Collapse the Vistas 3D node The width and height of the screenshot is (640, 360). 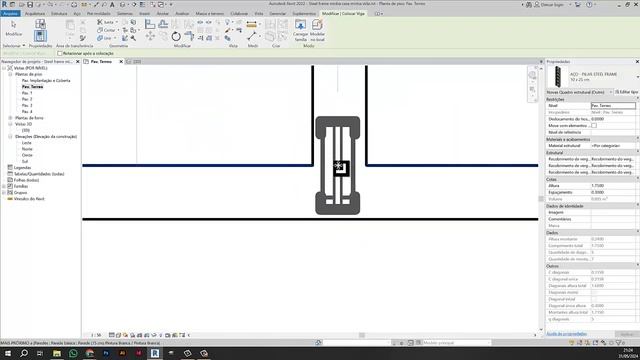click(x=10, y=124)
